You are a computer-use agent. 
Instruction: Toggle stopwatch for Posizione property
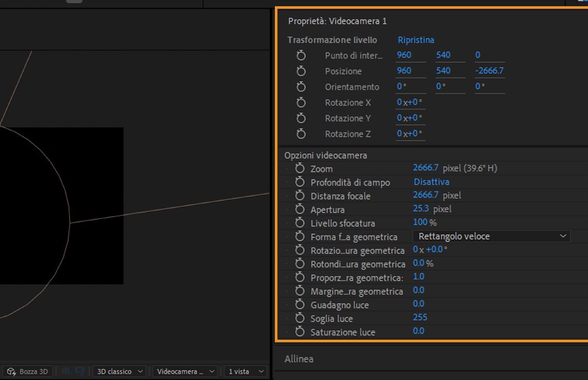[x=301, y=71]
